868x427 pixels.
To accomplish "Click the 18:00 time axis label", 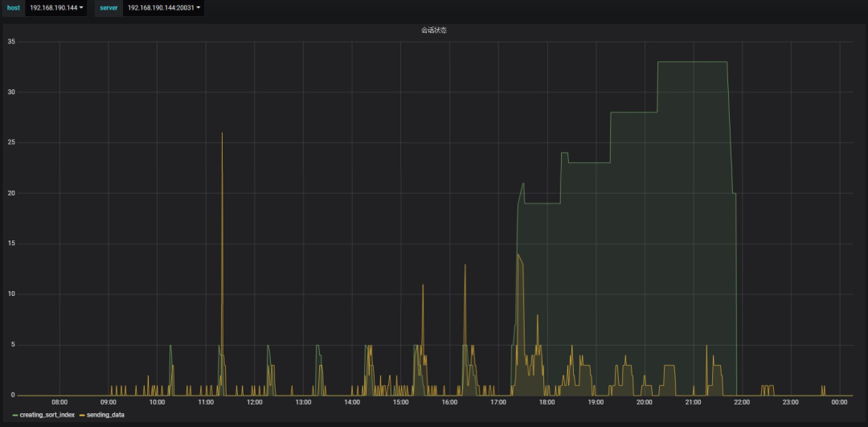I will (x=547, y=402).
